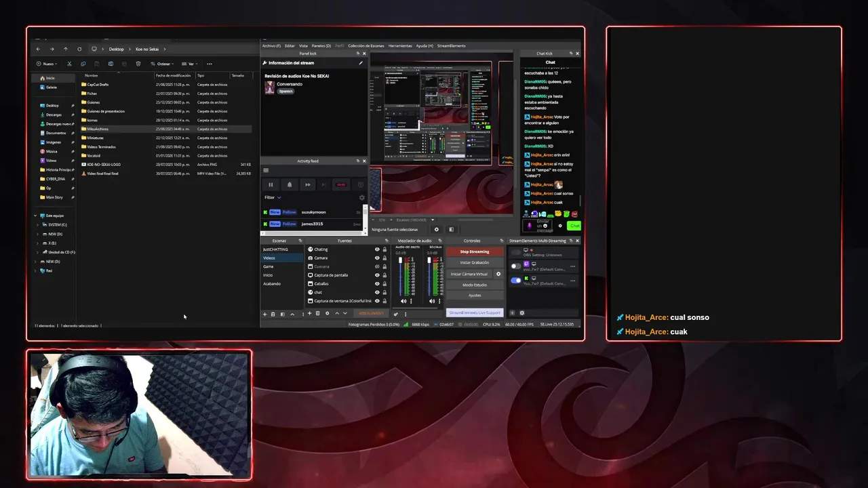Open StreamElements menu in OBS
868x488 pixels.
(451, 45)
